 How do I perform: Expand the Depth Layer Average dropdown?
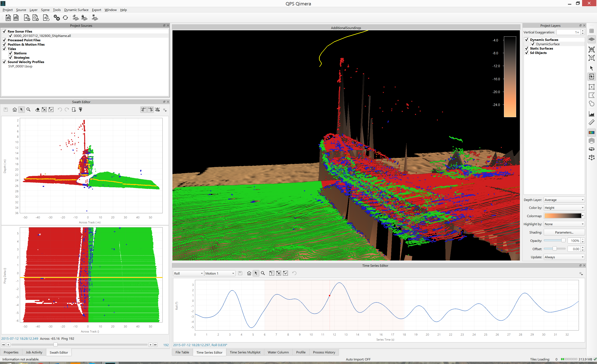(x=564, y=200)
